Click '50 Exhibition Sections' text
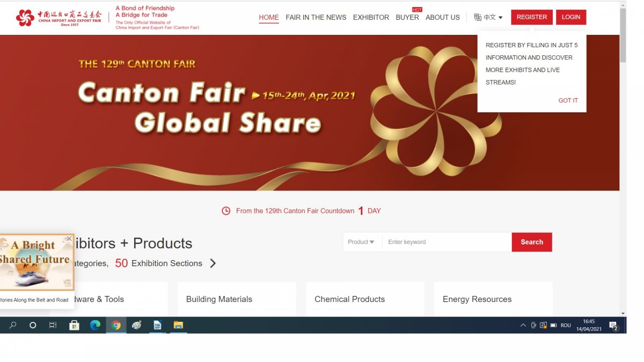Image resolution: width=644 pixels, height=362 pixels. pyautogui.click(x=159, y=263)
